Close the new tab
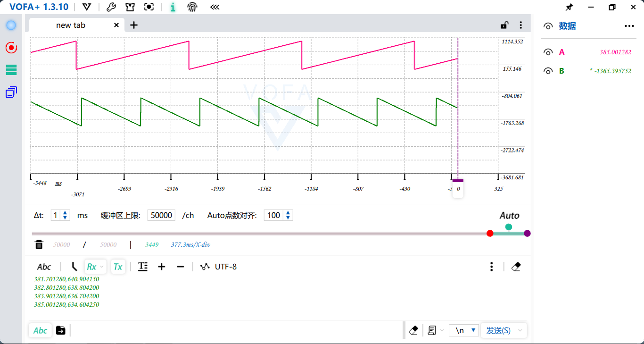The height and width of the screenshot is (344, 644). (x=116, y=25)
